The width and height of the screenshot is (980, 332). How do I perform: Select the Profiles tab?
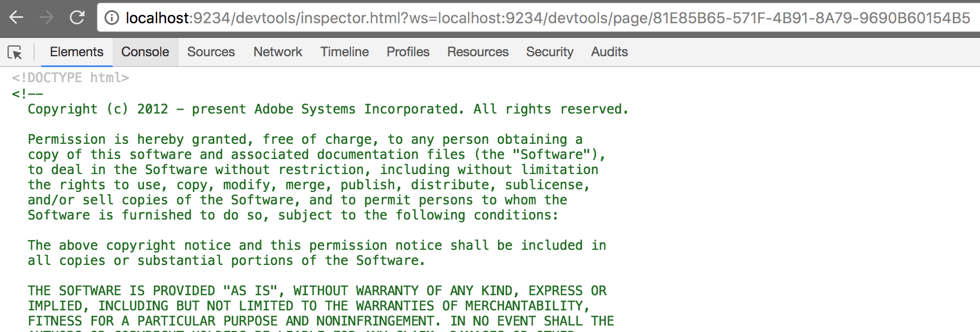tap(408, 52)
